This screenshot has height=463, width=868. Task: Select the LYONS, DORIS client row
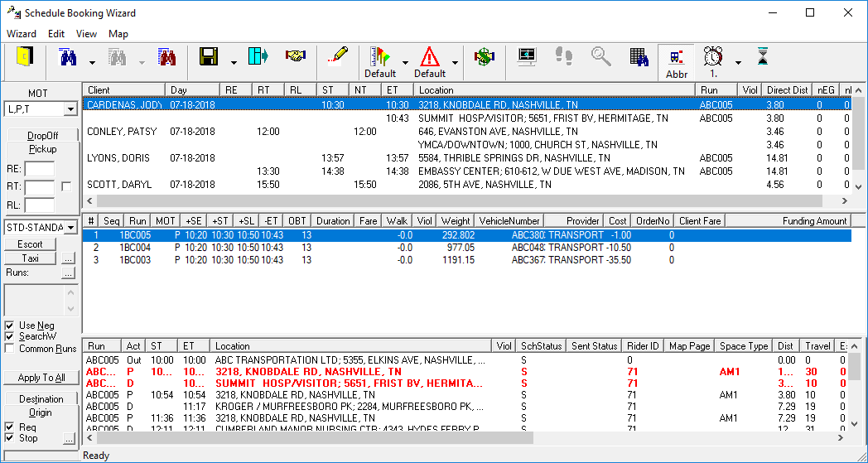pos(468,158)
